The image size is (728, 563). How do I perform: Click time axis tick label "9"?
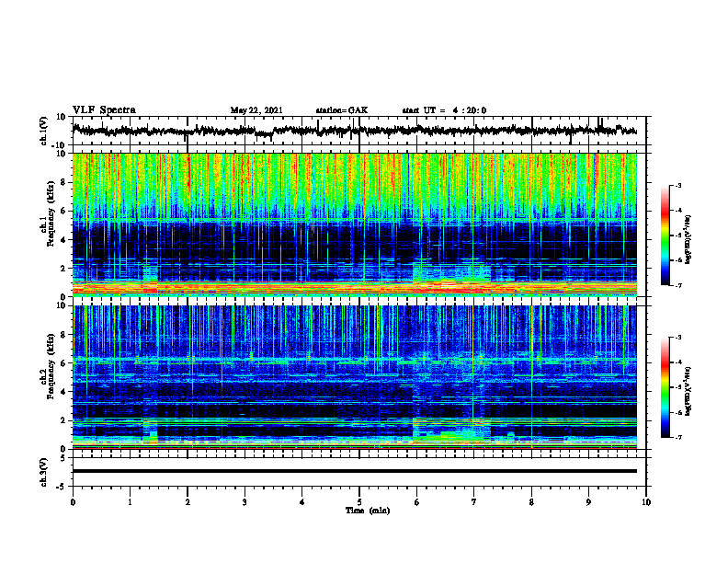588,502
